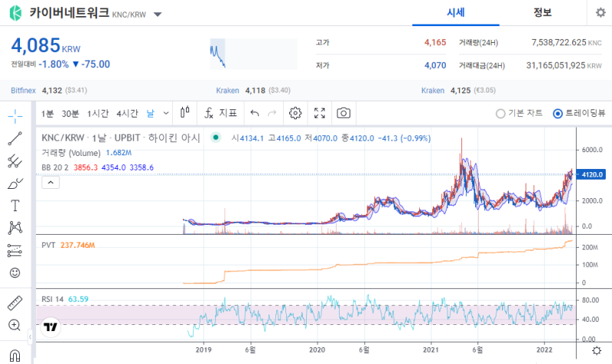The width and height of the screenshot is (612, 364).
Task: Select the prediction and measurement tool
Action: [x=15, y=251]
